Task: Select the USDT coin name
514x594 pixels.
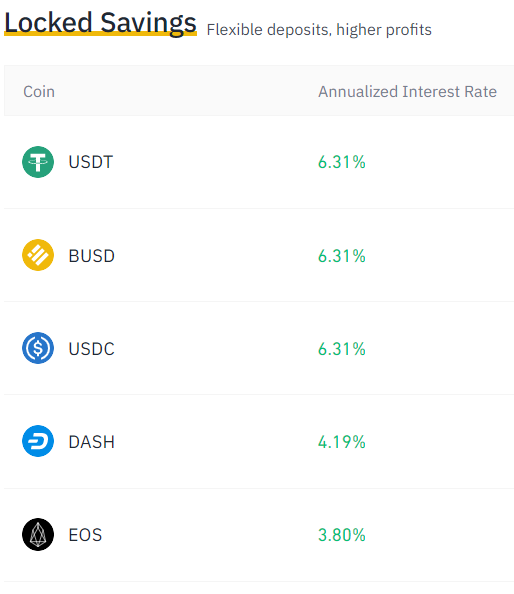Action: 91,162
